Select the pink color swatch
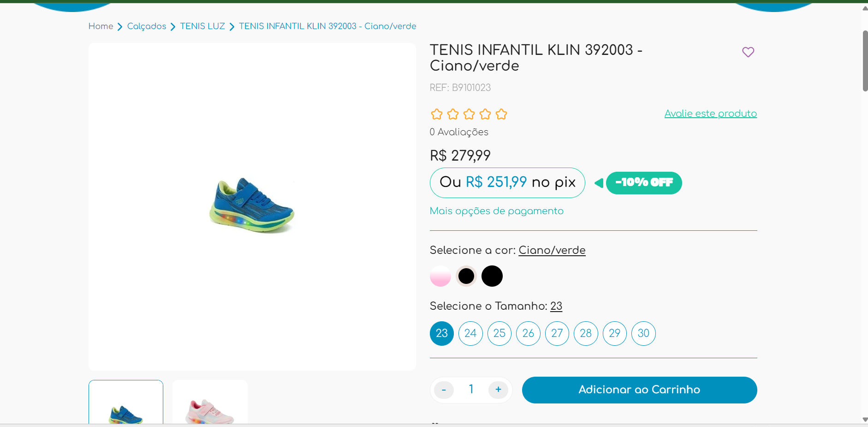 tap(440, 276)
